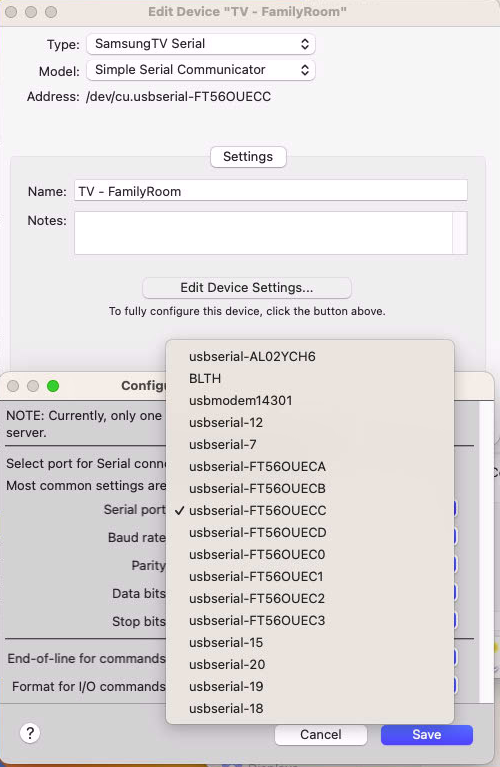Select the checked usbserial-FT56OUECC entry
The image size is (500, 767).
point(310,511)
